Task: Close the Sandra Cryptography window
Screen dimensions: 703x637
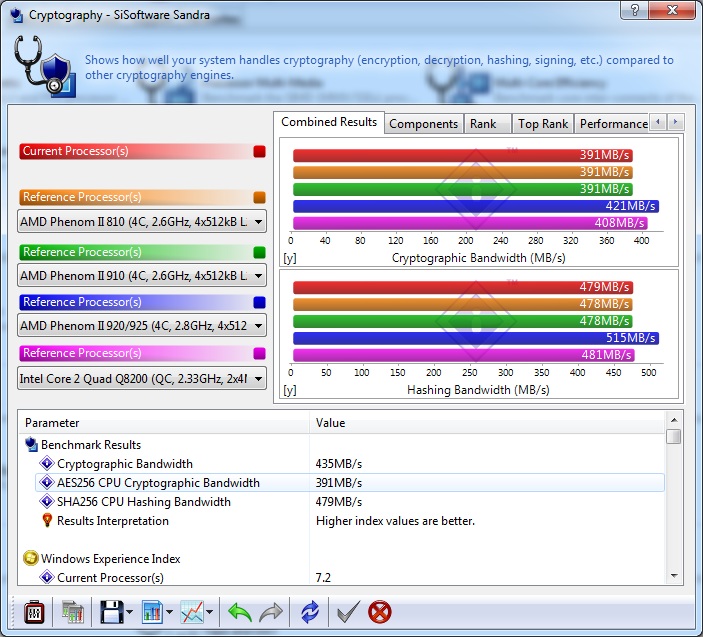Action: tap(672, 10)
